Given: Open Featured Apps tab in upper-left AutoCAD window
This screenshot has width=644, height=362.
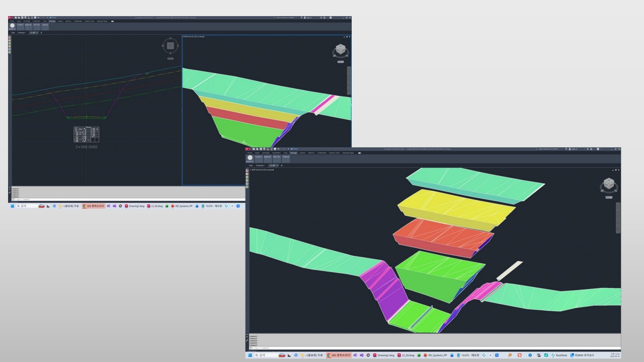Looking at the screenshot, I should (x=103, y=21).
